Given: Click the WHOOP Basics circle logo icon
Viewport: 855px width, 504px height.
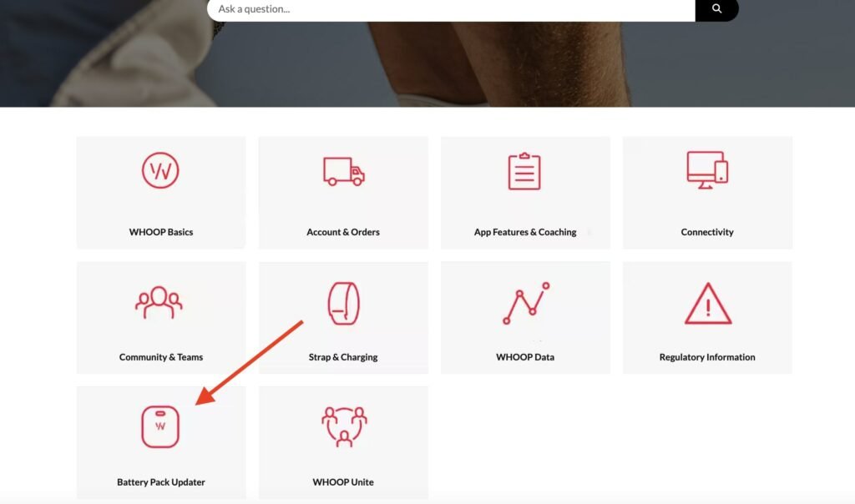Looking at the screenshot, I should click(160, 170).
